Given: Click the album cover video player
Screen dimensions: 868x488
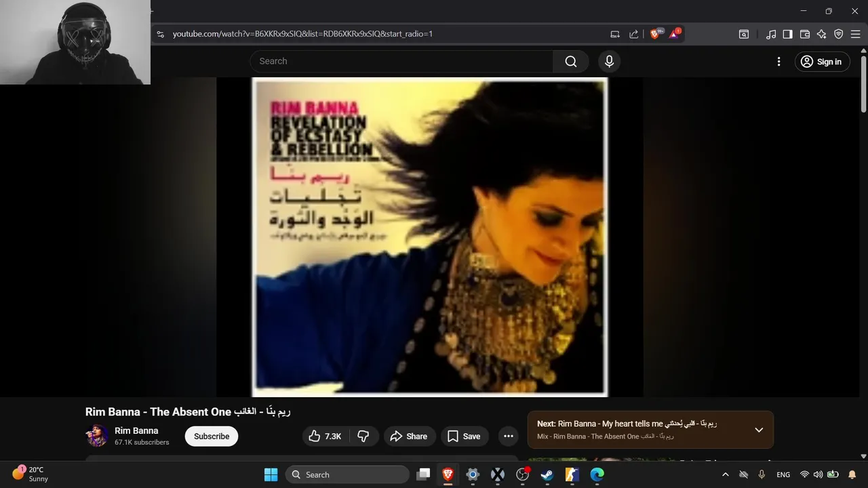Looking at the screenshot, I should tap(429, 237).
